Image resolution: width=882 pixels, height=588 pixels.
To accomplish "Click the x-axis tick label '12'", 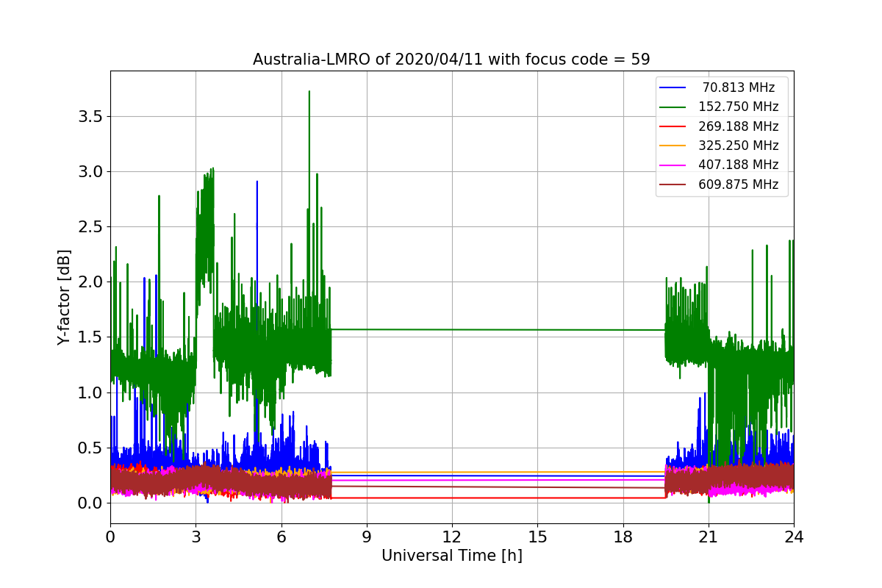I will tap(452, 537).
